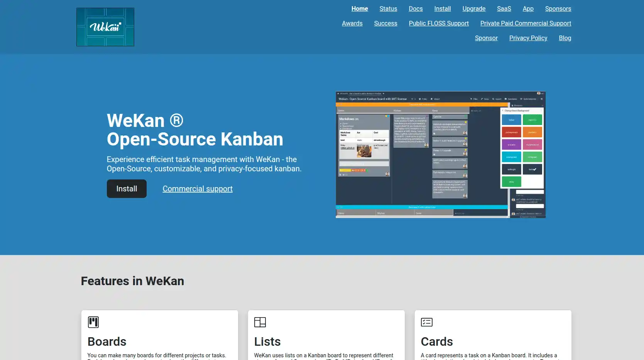
Task: Click the Lists feature icon
Action: tap(260, 322)
